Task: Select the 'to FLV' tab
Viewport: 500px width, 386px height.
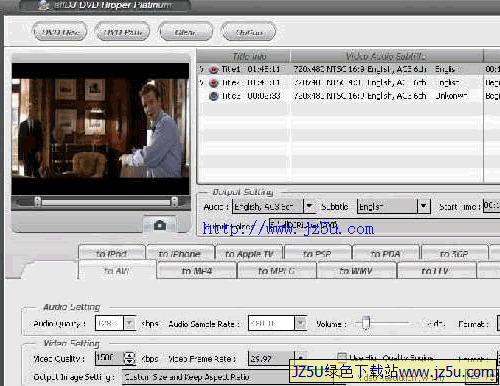Action: click(x=436, y=270)
